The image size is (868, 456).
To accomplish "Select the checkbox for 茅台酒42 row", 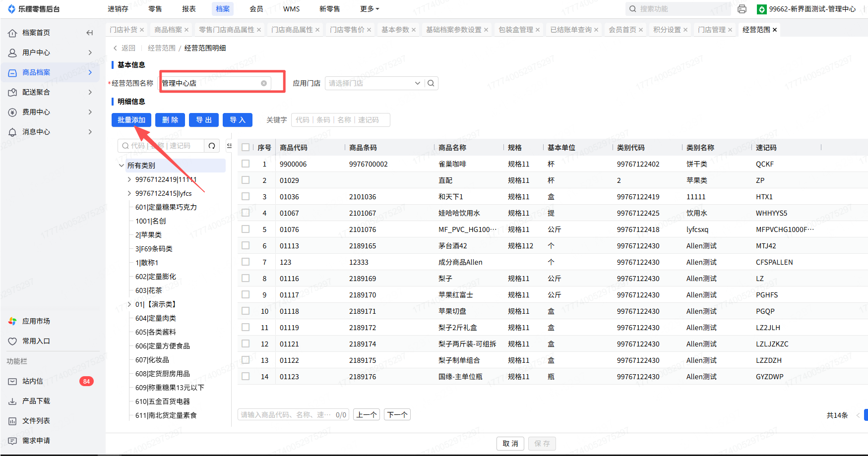I will (246, 246).
